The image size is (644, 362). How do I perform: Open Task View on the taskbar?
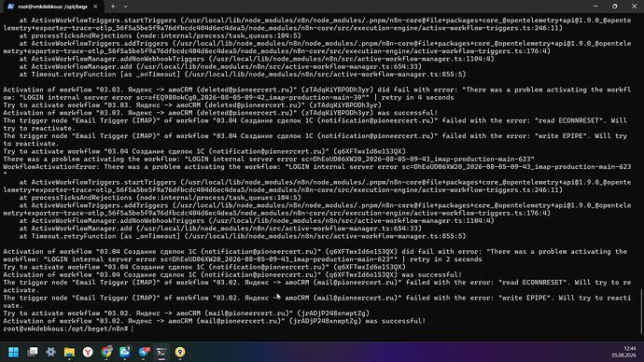[x=33, y=352]
